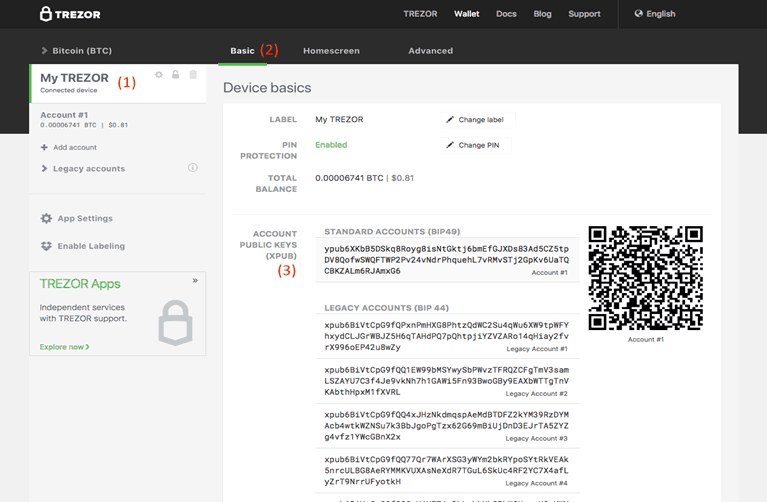Click the plus icon for Add account
This screenshot has height=502, width=767.
click(44, 147)
